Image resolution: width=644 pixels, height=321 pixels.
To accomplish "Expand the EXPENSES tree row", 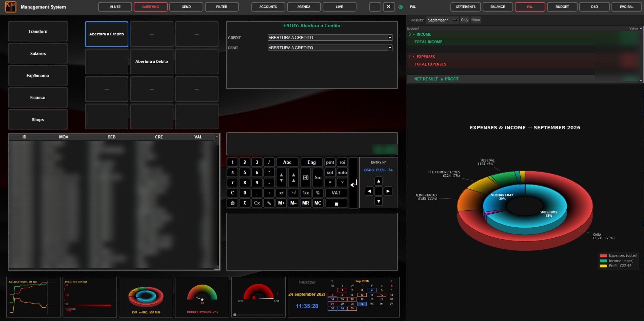I will click(x=410, y=57).
